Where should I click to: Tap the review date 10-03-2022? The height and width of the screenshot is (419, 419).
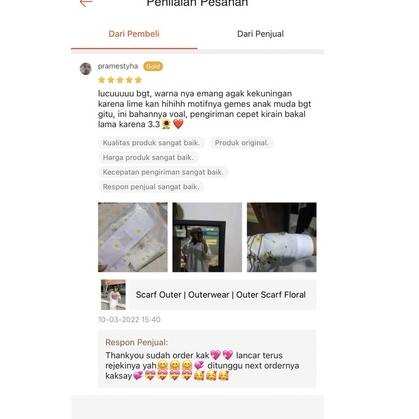(129, 319)
